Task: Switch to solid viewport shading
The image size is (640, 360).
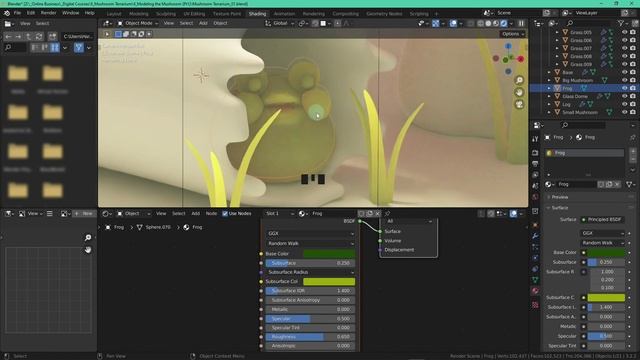Action: click(x=488, y=23)
